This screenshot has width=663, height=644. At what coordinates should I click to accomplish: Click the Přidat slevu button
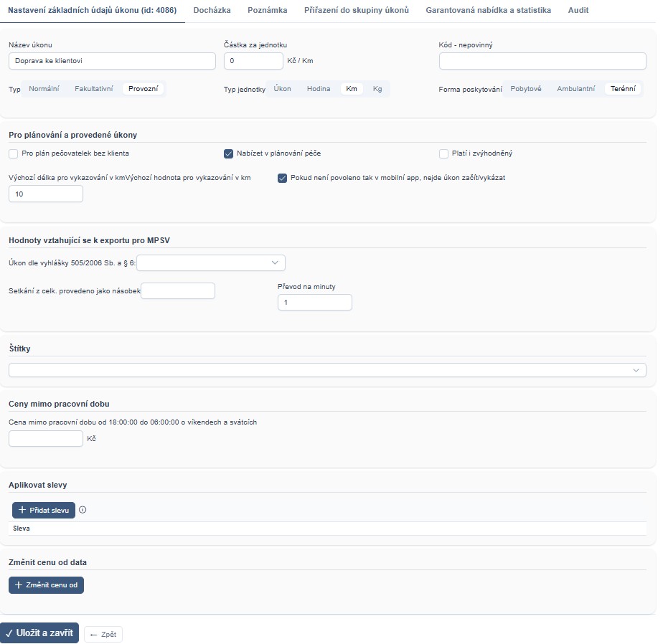pos(44,510)
